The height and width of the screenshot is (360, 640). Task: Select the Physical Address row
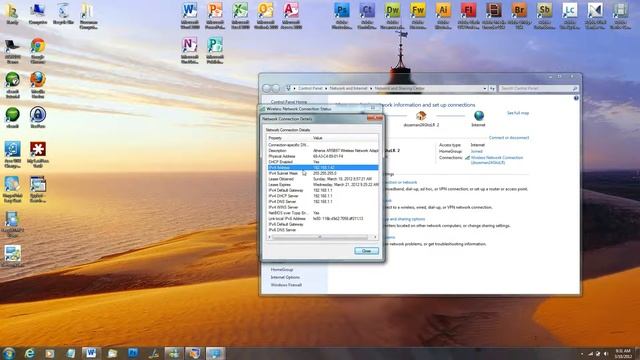pyautogui.click(x=322, y=156)
